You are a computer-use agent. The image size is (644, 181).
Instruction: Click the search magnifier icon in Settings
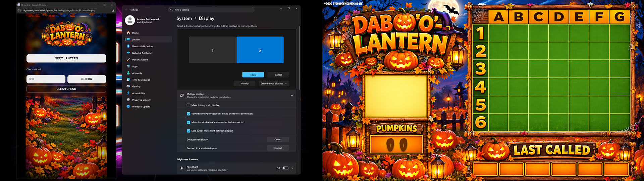click(x=171, y=10)
